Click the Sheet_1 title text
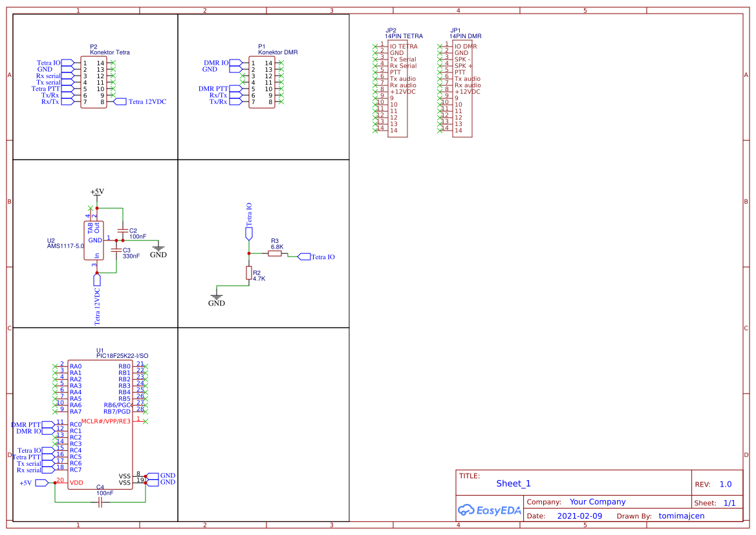This screenshot has height=535, width=756. pos(513,483)
